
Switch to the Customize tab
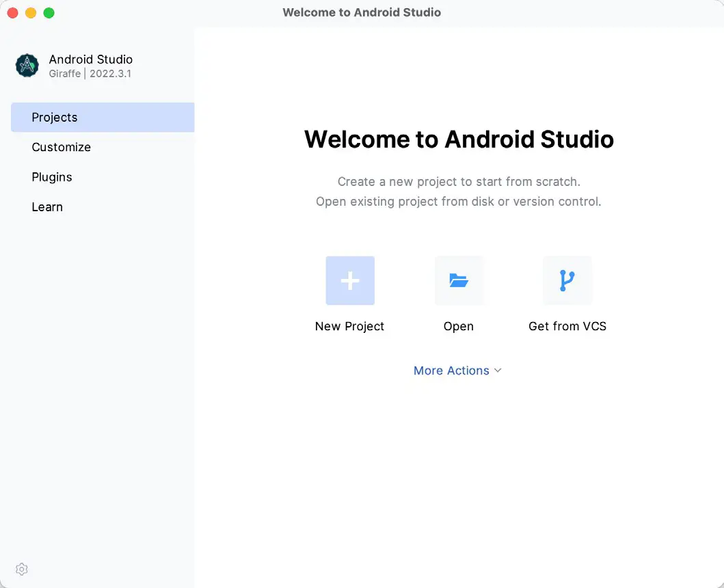(x=103, y=147)
